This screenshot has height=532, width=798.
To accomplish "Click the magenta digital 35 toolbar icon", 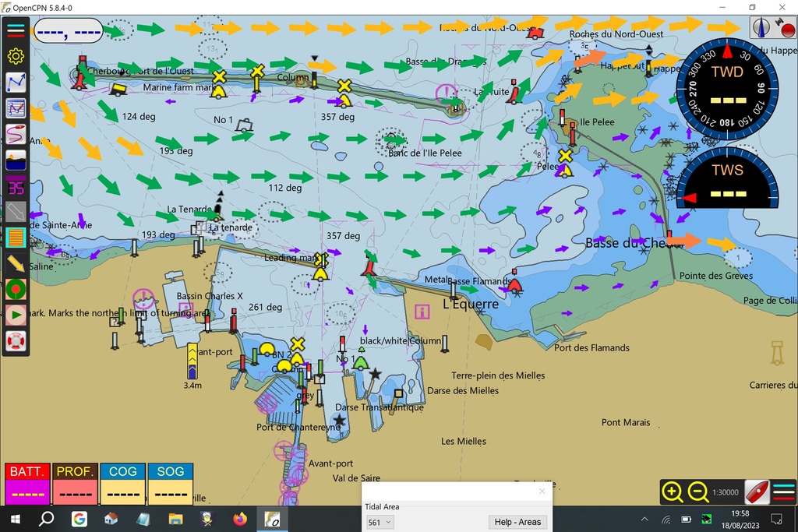I will click(16, 187).
